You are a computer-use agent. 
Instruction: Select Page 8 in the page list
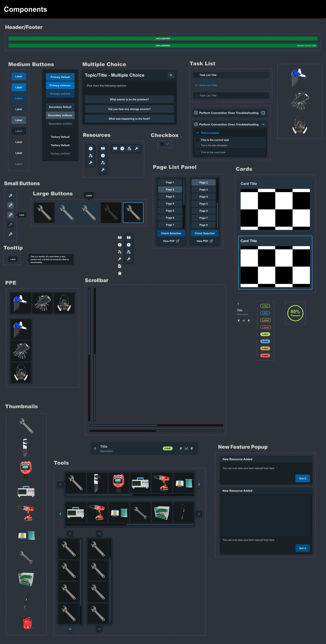click(203, 225)
